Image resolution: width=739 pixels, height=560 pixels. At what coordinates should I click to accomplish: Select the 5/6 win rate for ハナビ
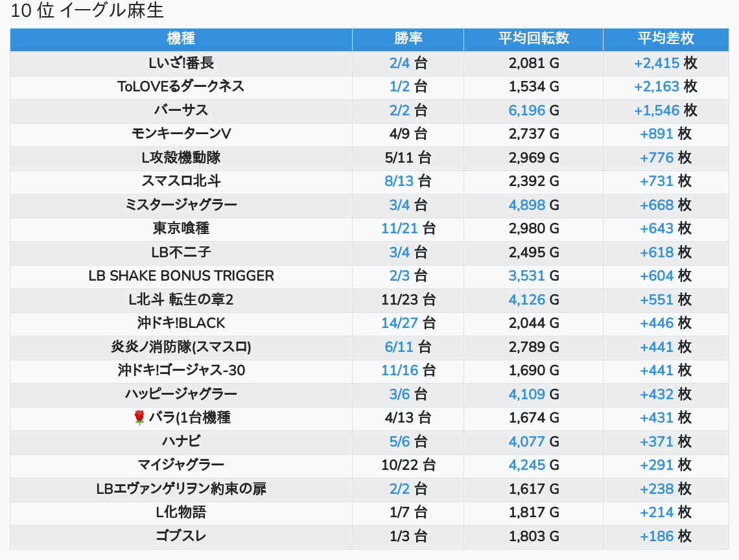click(x=408, y=442)
